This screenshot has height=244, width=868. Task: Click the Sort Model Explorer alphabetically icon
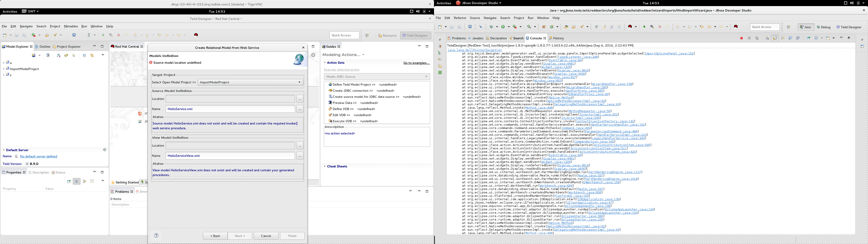(58, 56)
